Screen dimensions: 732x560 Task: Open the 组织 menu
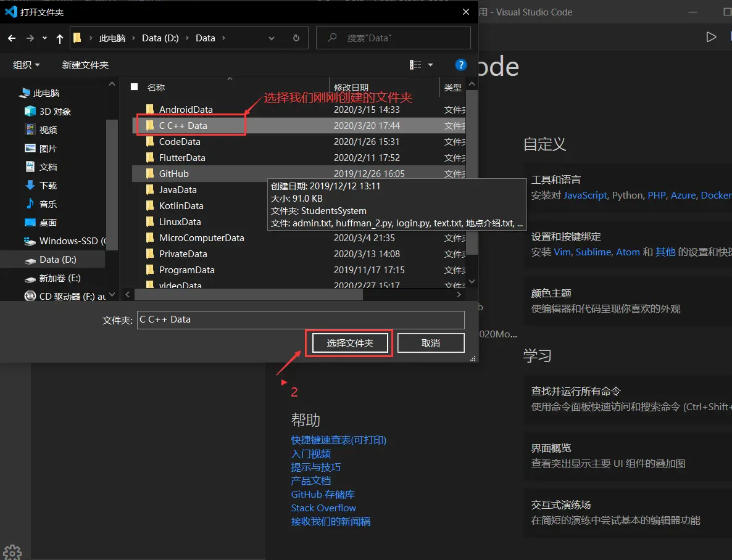pos(26,65)
